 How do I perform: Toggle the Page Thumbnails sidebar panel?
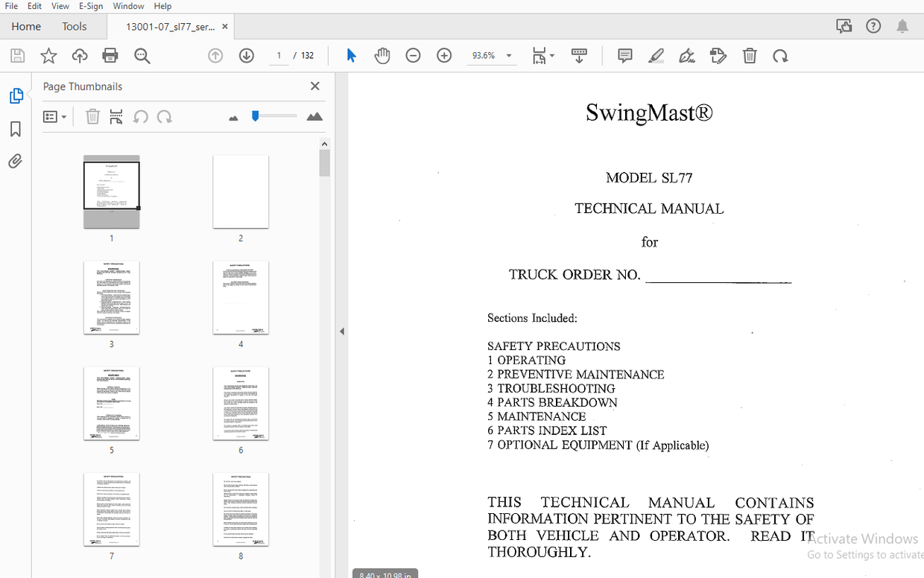coord(16,95)
